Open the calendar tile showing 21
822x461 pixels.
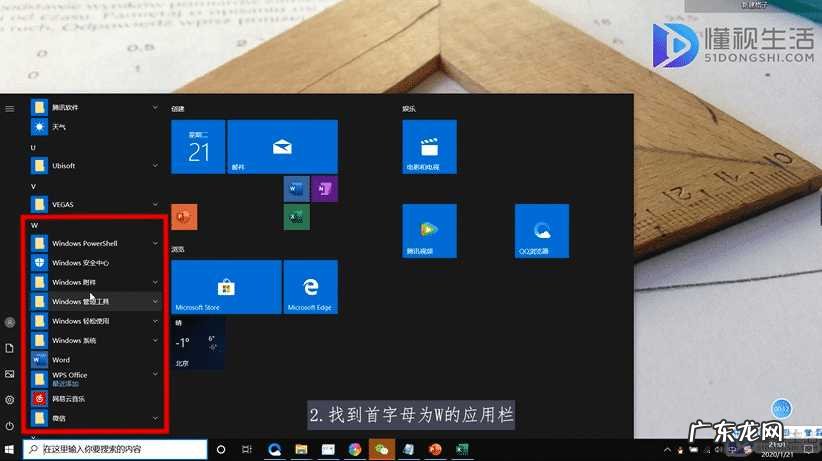[x=198, y=147]
